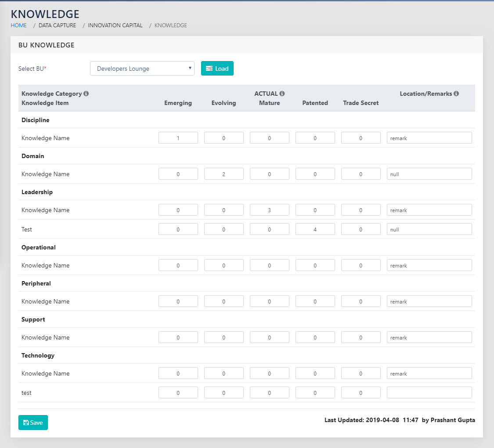This screenshot has height=448, width=494.
Task: Go to HOME breadcrumb link
Action: [x=19, y=25]
